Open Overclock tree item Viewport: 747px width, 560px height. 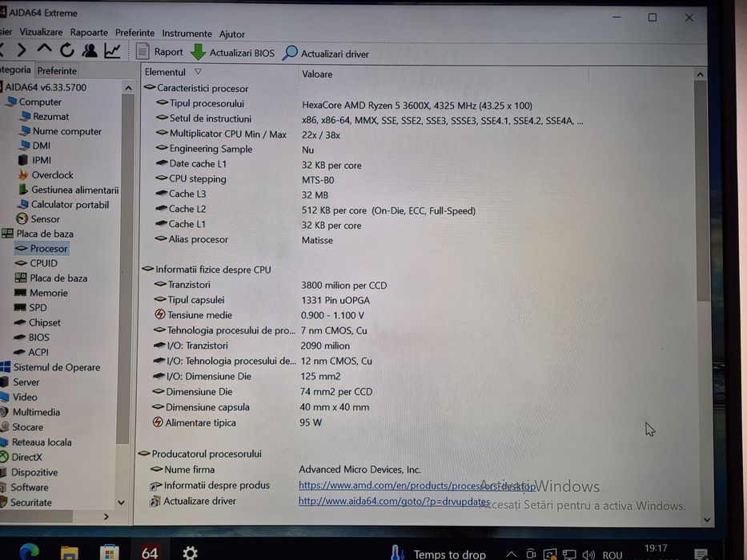pyautogui.click(x=46, y=175)
